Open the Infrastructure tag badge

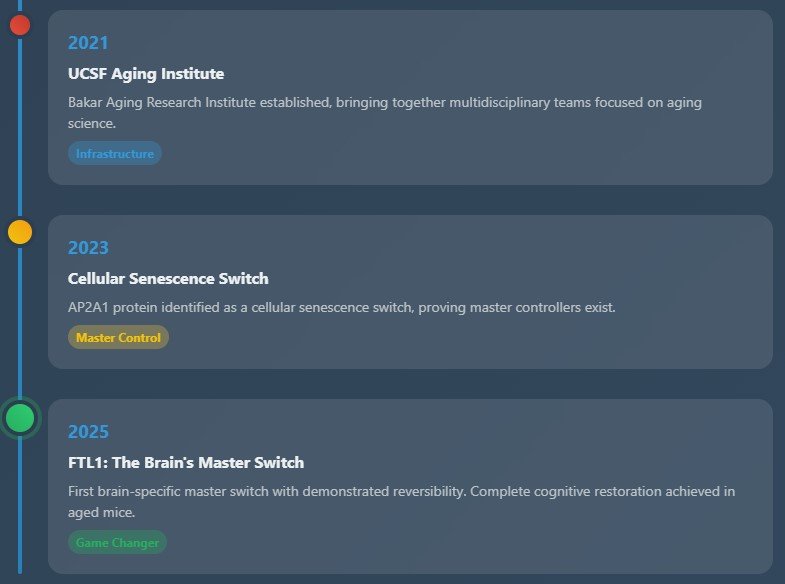[115, 154]
